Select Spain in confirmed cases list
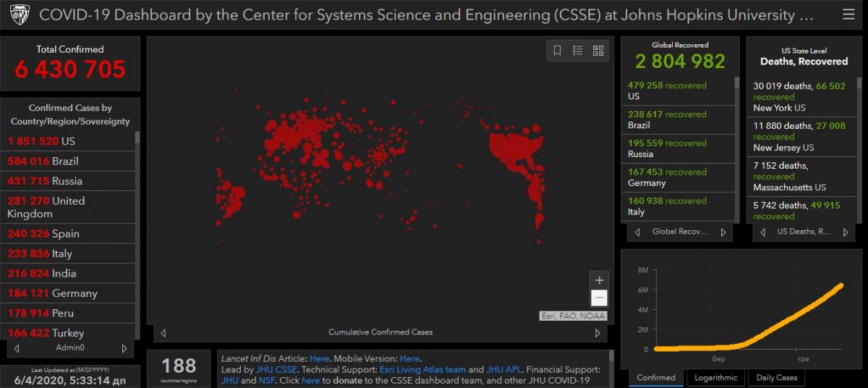868x388 pixels. click(x=68, y=234)
